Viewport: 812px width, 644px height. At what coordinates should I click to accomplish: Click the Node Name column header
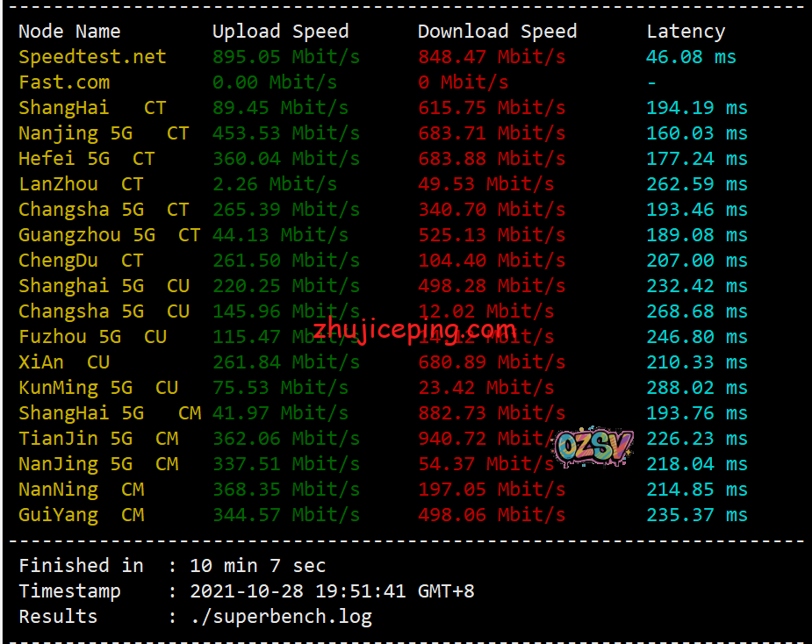pos(69,32)
